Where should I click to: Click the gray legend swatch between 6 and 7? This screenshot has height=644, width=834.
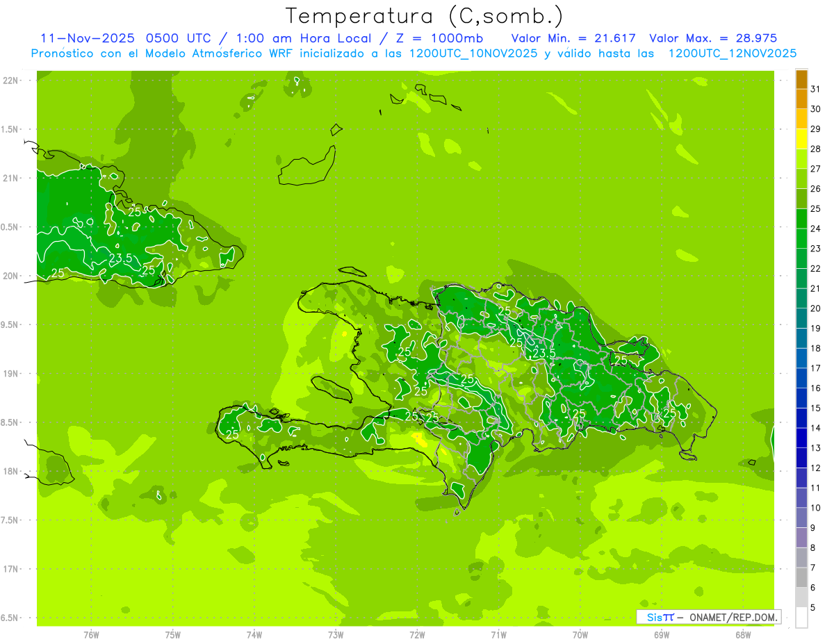click(801, 578)
